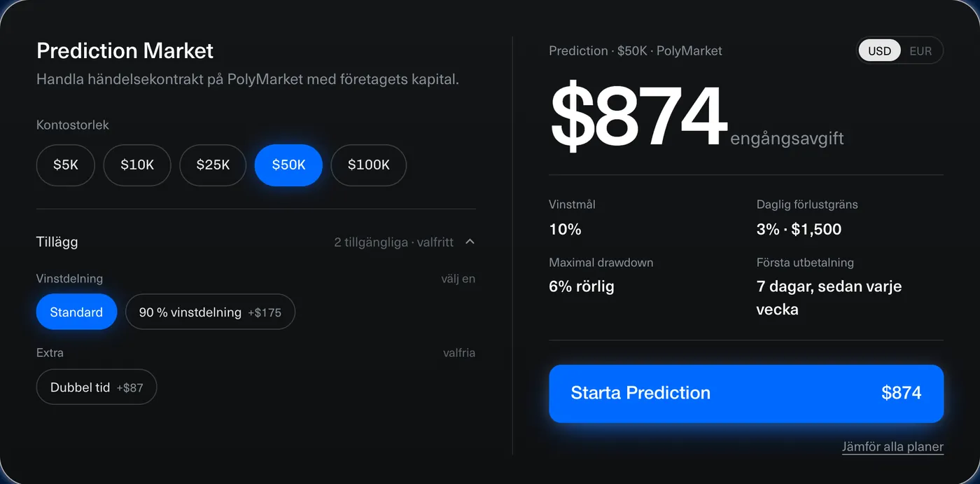This screenshot has width=980, height=484.
Task: Open Jämför alla planer link
Action: point(892,447)
